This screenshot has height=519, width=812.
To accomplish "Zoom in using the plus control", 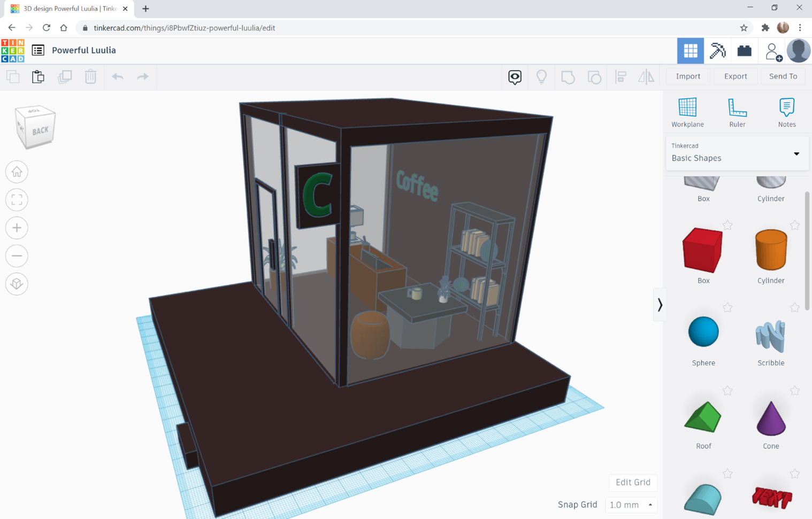I will click(17, 228).
